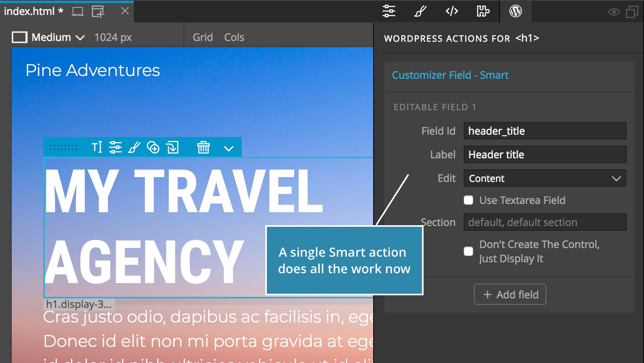Screen dimensions: 644x363
Task: Click the arrow-into-box icon in the element toolbar
Action: click(x=172, y=147)
